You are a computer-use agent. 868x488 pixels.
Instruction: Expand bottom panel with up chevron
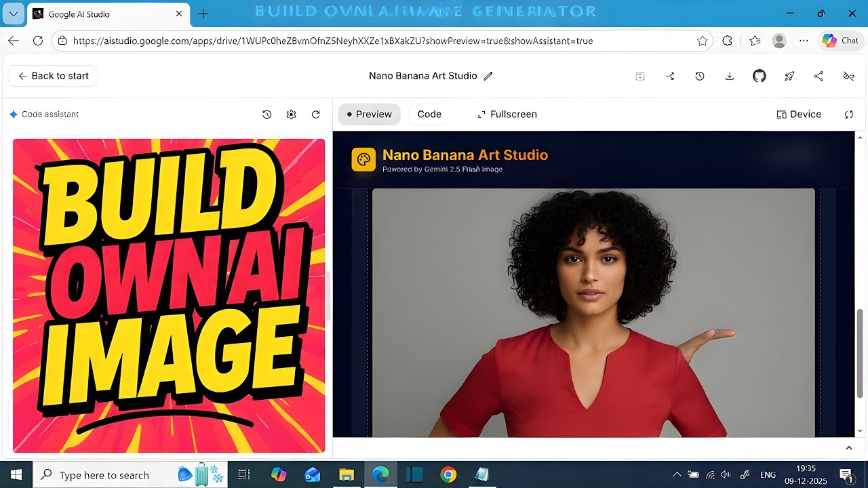pos(848,448)
